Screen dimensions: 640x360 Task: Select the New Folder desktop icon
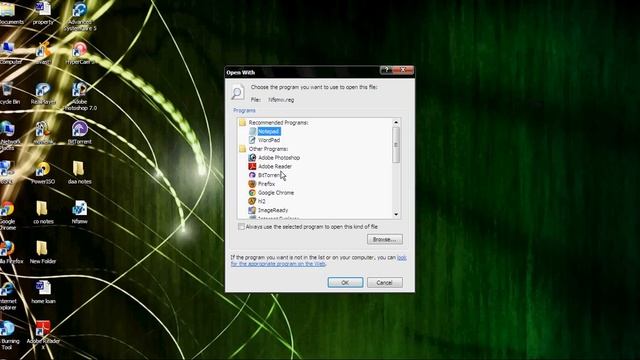(x=43, y=252)
